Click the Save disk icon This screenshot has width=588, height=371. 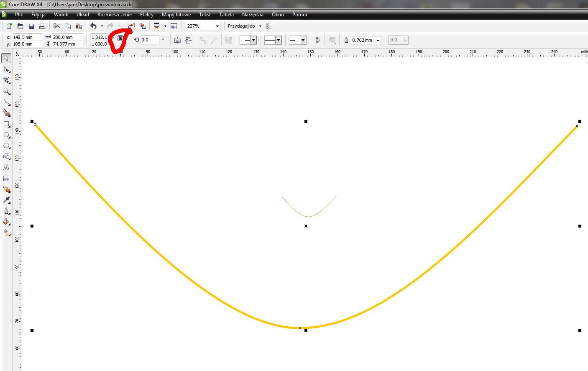(31, 26)
